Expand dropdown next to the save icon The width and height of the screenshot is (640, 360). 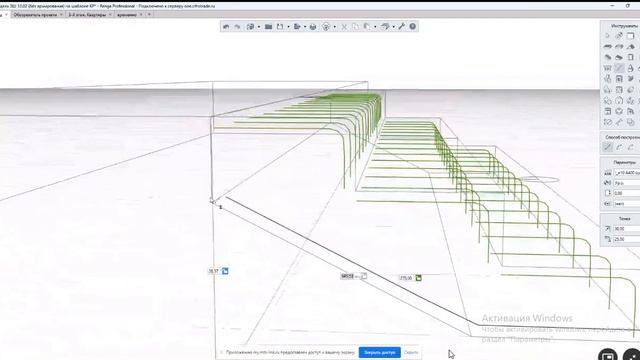288,27
